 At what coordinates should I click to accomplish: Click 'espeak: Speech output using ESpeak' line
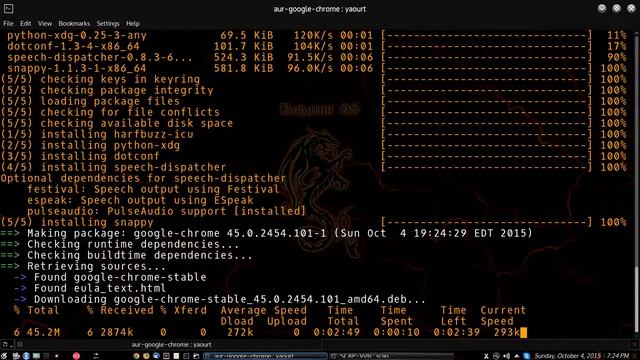pyautogui.click(x=140, y=200)
